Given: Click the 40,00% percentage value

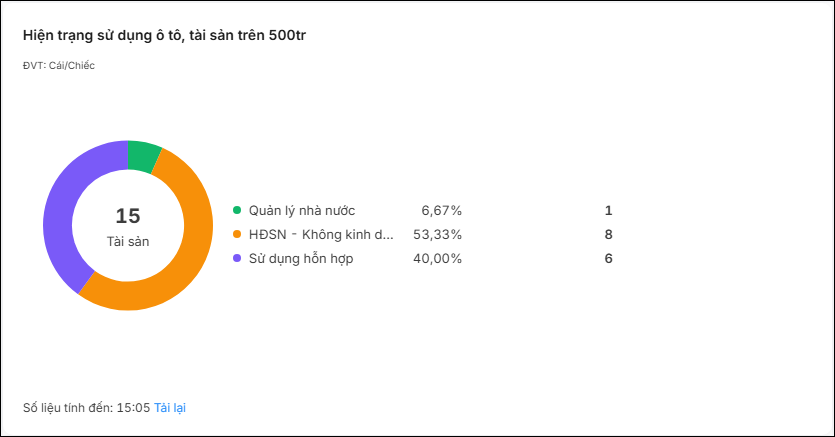Looking at the screenshot, I should pos(437,259).
